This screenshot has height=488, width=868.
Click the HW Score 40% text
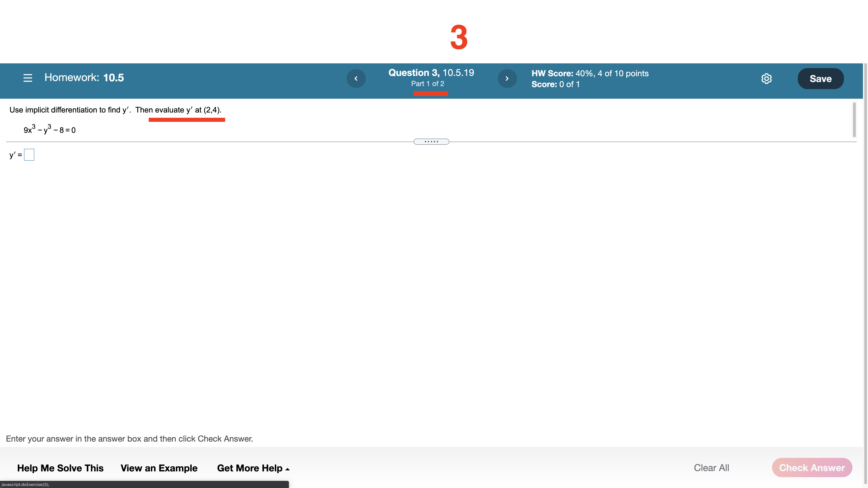click(590, 73)
